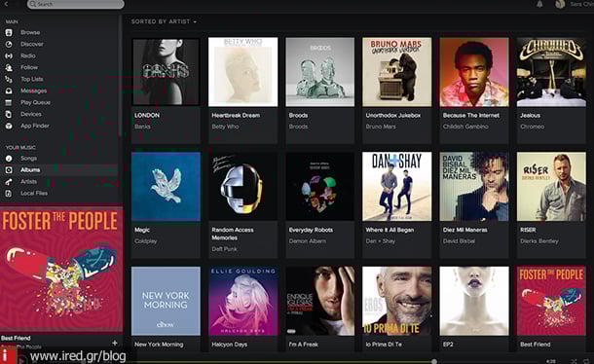Viewport: 594px width, 364px height.
Task: Open the EP2 album cover
Action: coord(474,301)
